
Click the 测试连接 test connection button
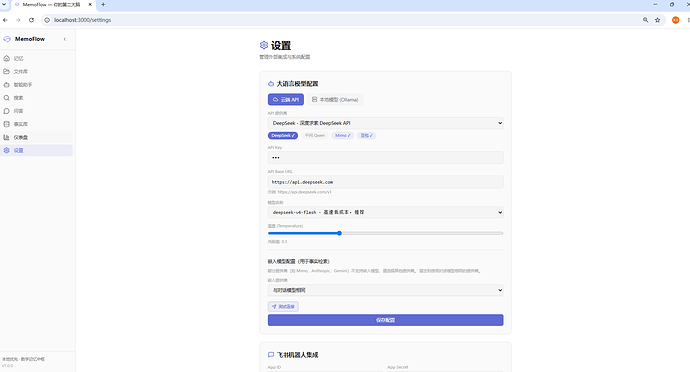[283, 306]
